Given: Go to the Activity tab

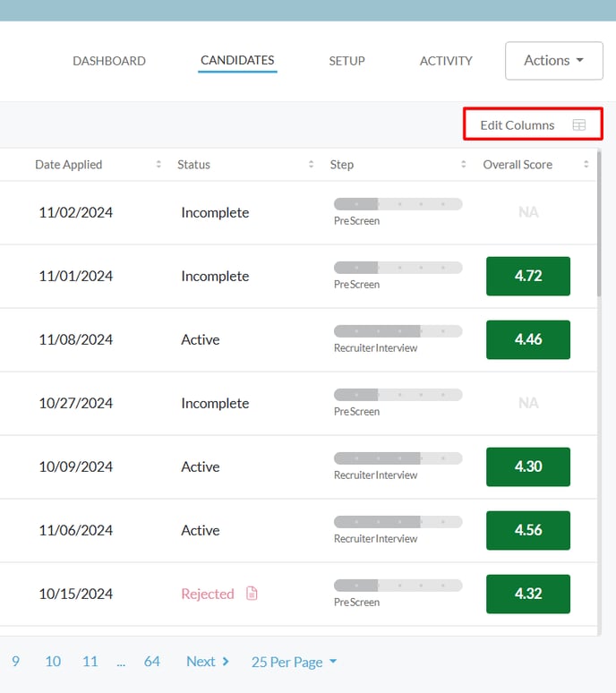Looking at the screenshot, I should pos(446,61).
